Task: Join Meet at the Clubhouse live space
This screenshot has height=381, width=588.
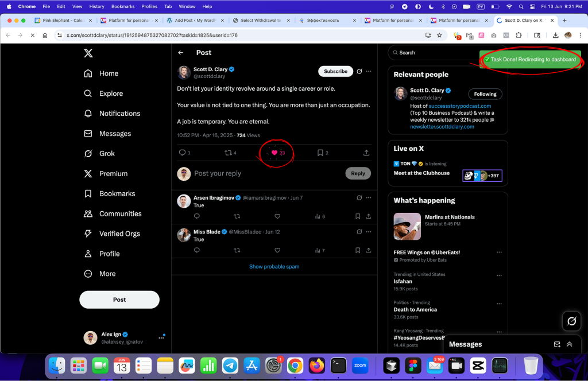Action: pos(421,173)
